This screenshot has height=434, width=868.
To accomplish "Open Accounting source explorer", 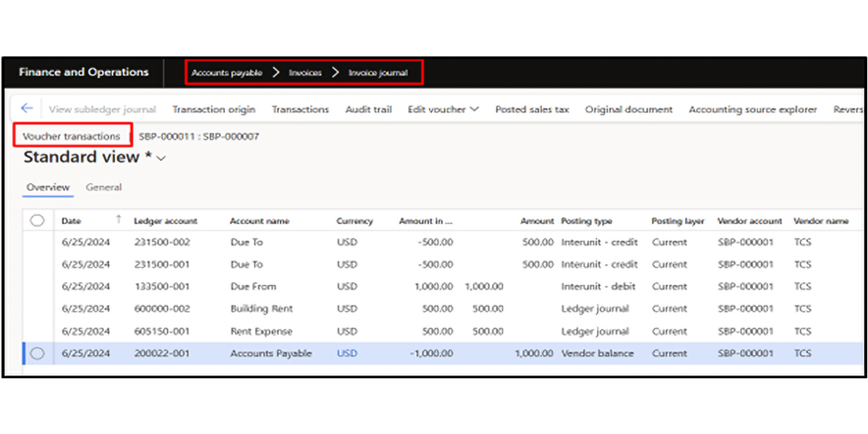I will (x=752, y=109).
